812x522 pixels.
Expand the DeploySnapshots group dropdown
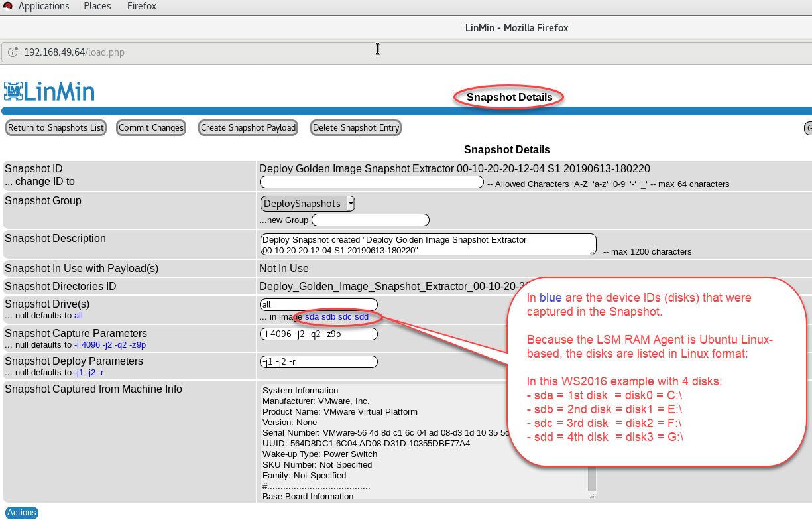click(x=308, y=204)
